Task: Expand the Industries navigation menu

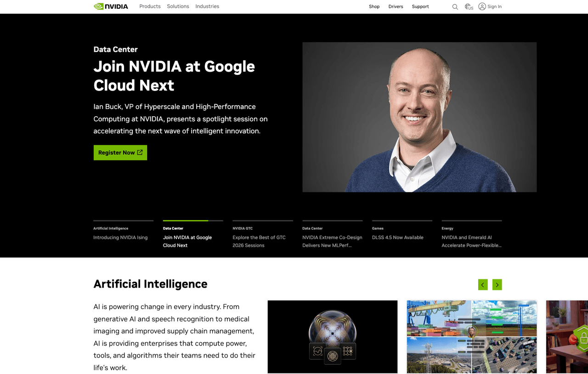Action: 207,6
